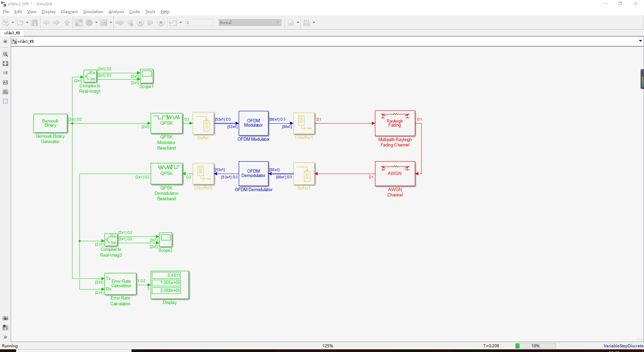Open the Diagram menu
The width and height of the screenshot is (644, 352).
(69, 12)
